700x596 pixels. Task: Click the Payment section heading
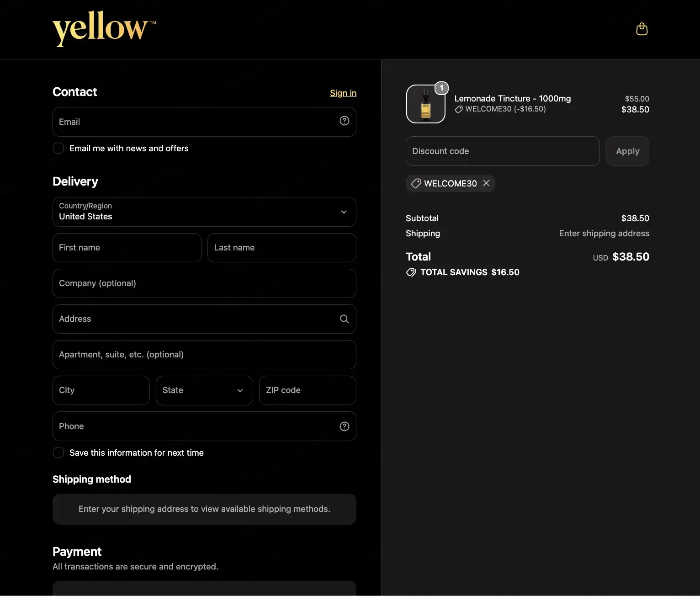77,552
